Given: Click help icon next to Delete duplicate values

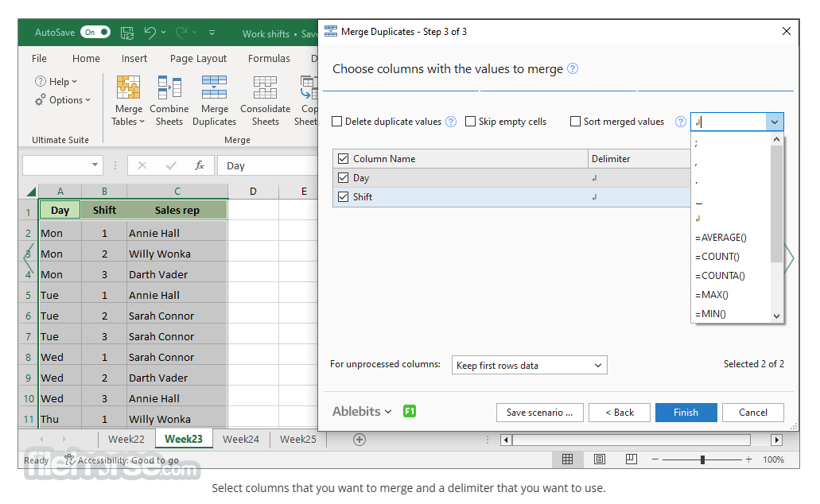Looking at the screenshot, I should 451,122.
